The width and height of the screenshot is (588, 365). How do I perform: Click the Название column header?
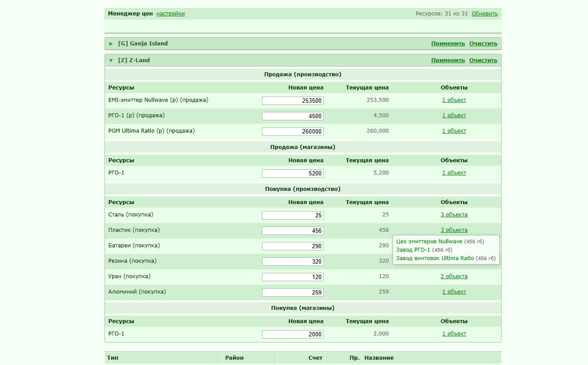pyautogui.click(x=379, y=358)
